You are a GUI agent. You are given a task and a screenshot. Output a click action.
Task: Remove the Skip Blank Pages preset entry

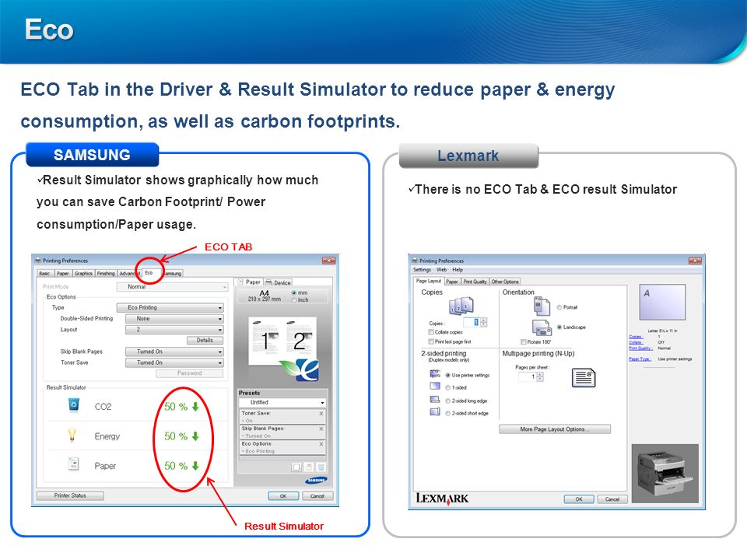click(x=321, y=429)
